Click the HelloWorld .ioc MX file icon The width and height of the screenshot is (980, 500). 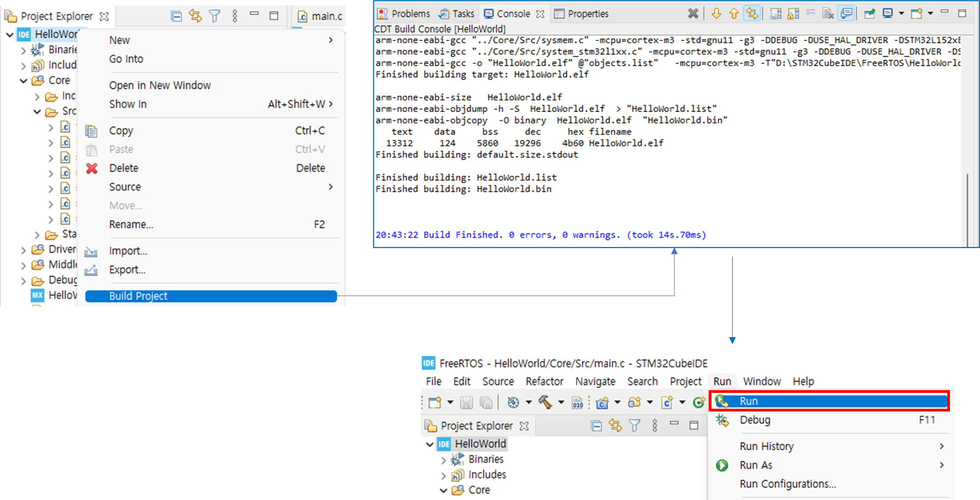click(x=38, y=296)
